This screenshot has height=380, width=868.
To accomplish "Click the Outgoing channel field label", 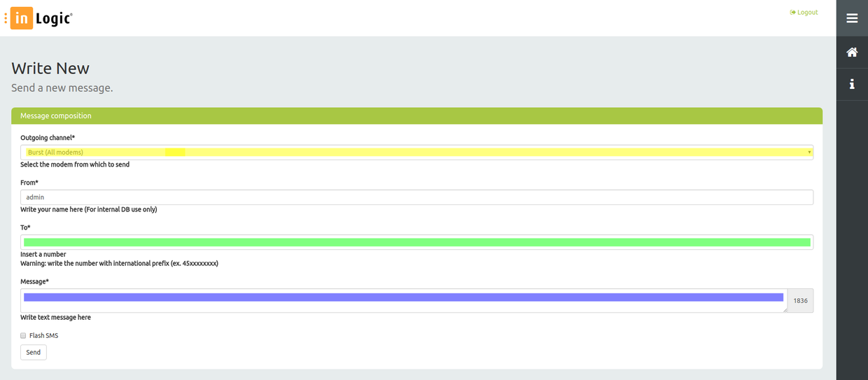I will pos(48,138).
